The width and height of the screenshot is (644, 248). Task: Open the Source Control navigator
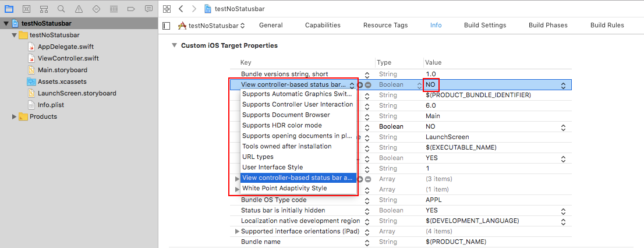[26, 9]
